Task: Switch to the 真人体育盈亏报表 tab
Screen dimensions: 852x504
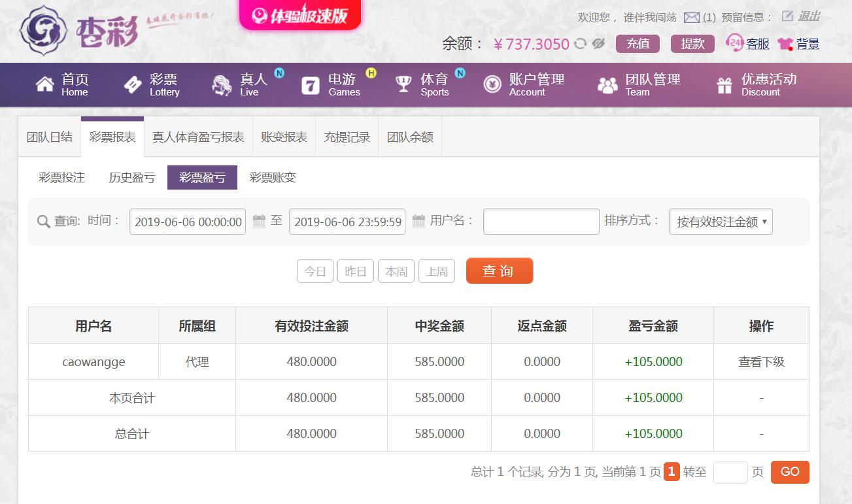Action: [198, 137]
